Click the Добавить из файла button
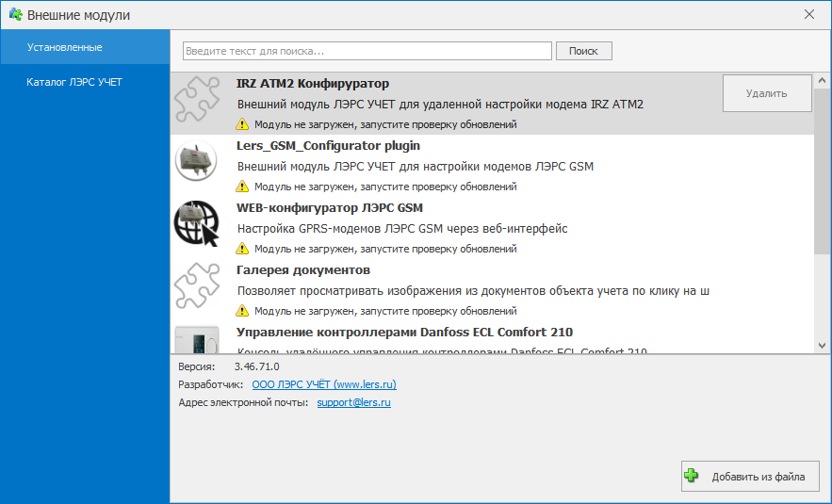The image size is (832, 504). 750,477
